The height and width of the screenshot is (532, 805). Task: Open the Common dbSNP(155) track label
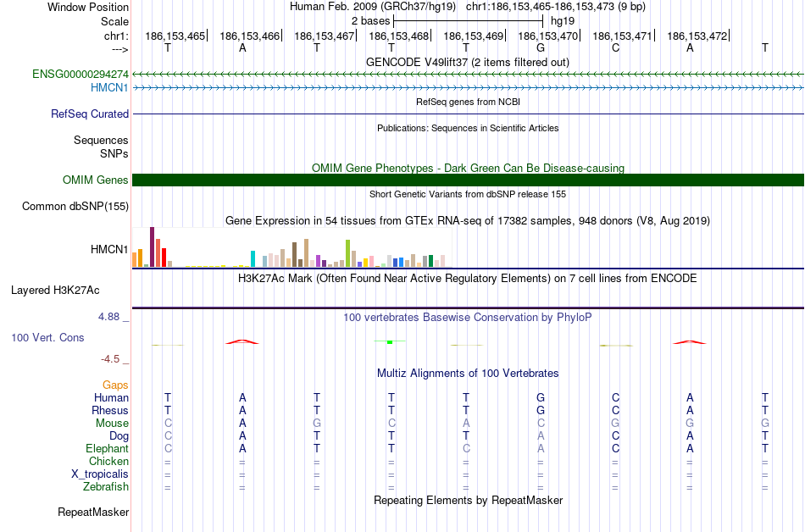[x=75, y=206]
